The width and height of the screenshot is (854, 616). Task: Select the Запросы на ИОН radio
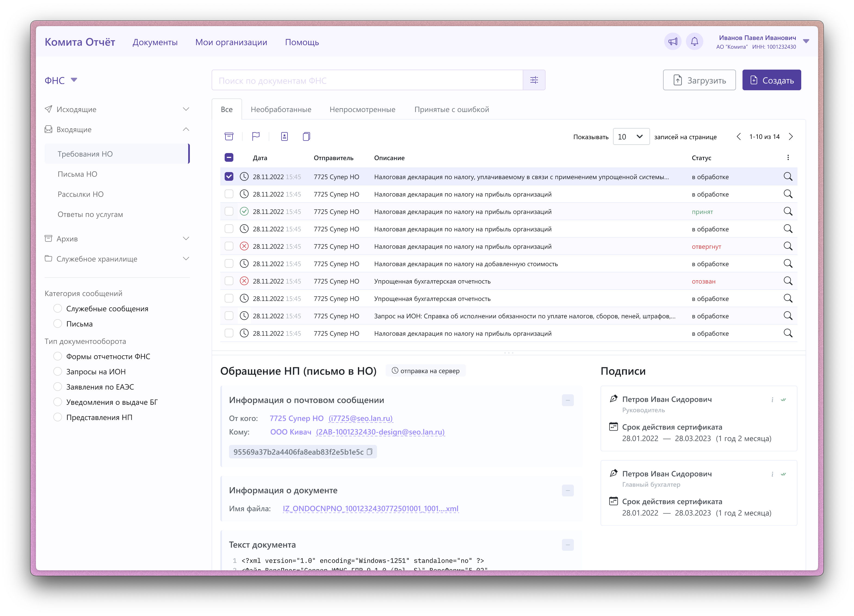(58, 371)
